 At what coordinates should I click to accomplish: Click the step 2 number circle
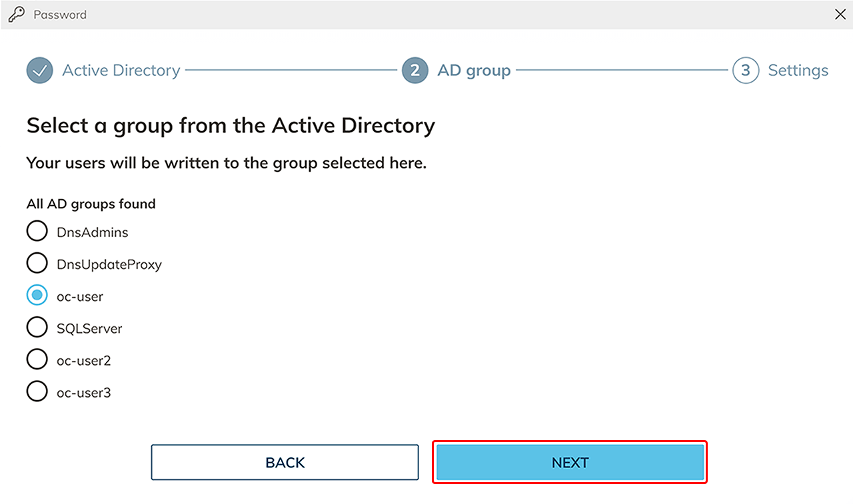tap(415, 71)
